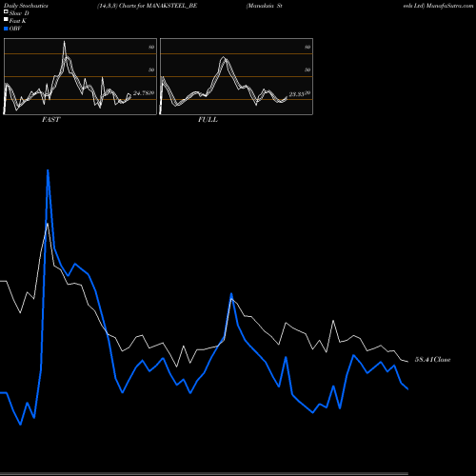
Task: Click the 'MunafaSutra.com' watermark text
Action: 449,6
